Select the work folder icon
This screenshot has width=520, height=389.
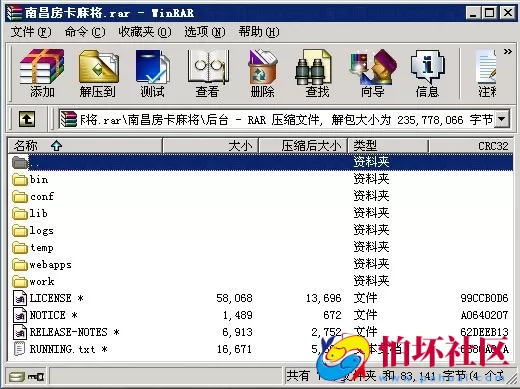20,282
